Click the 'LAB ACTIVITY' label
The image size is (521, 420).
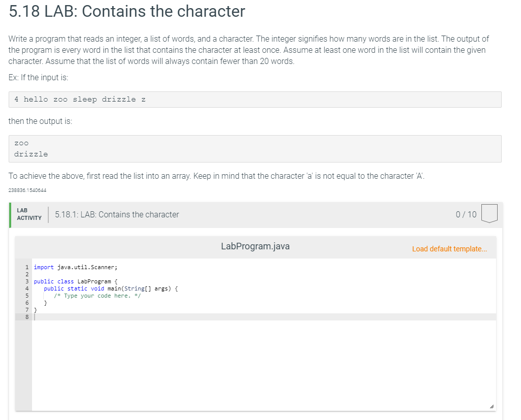point(29,214)
